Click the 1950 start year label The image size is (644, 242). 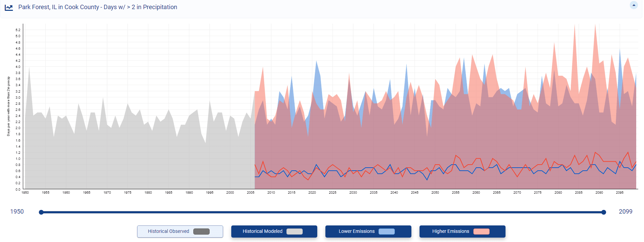pyautogui.click(x=17, y=212)
